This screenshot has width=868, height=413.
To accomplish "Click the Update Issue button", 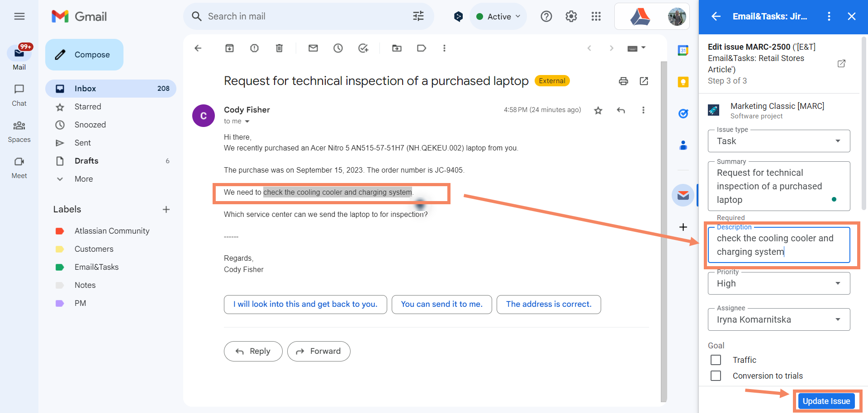I will pyautogui.click(x=826, y=401).
